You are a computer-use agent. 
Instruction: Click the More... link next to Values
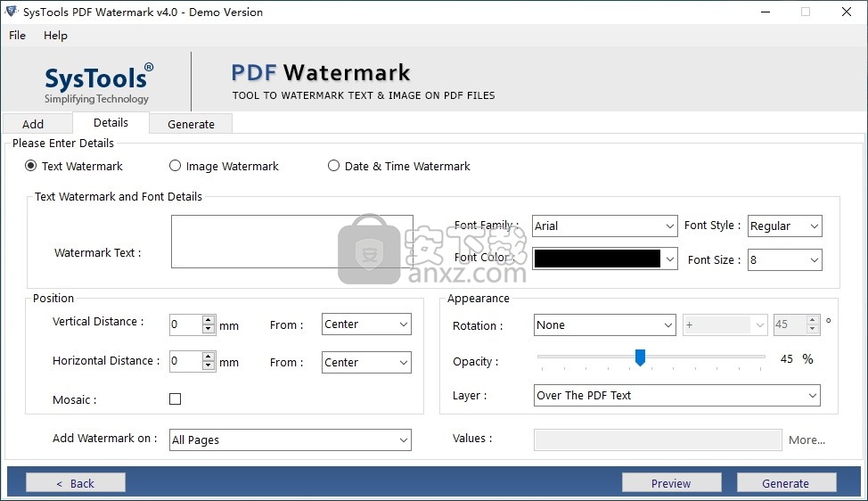807,439
